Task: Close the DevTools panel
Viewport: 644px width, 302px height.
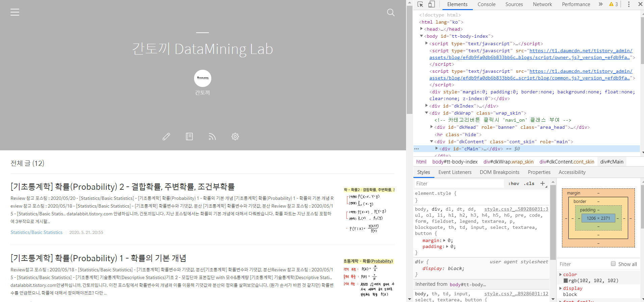Action: coord(640,4)
